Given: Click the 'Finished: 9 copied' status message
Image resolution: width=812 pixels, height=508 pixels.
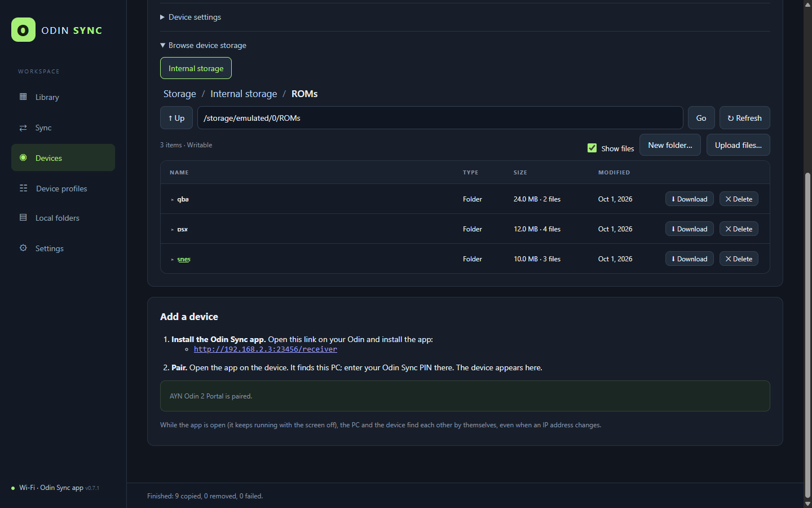Looking at the screenshot, I should click(x=205, y=496).
